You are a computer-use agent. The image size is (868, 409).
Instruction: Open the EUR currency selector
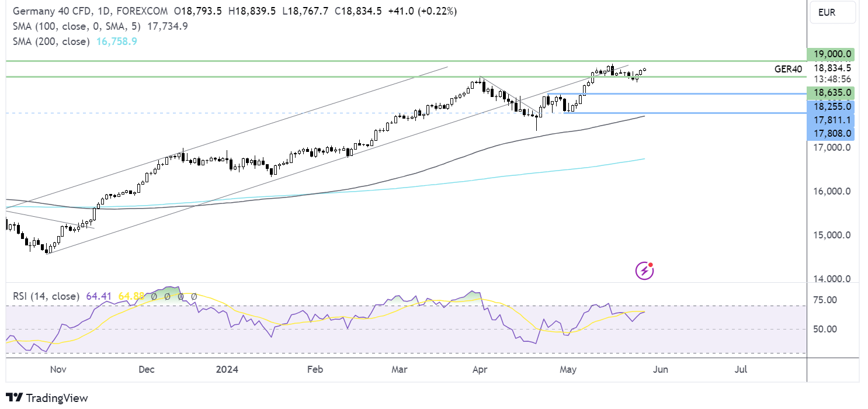click(x=832, y=12)
